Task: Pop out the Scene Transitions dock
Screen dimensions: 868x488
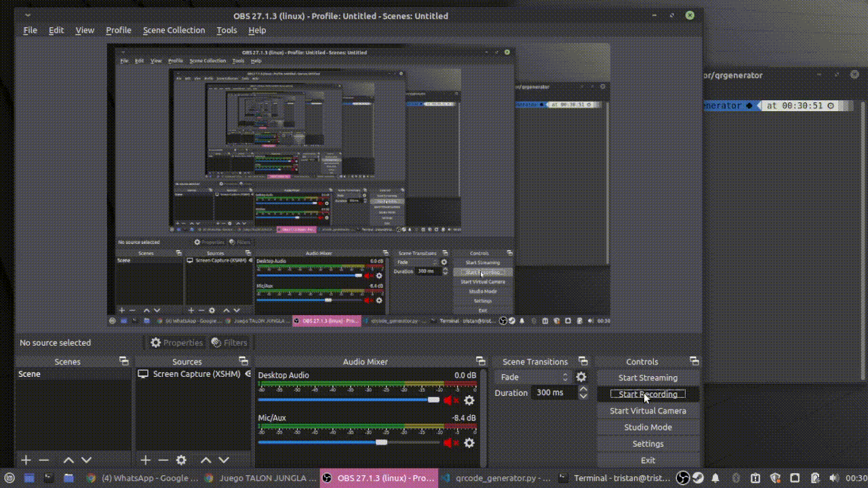Action: tap(583, 361)
